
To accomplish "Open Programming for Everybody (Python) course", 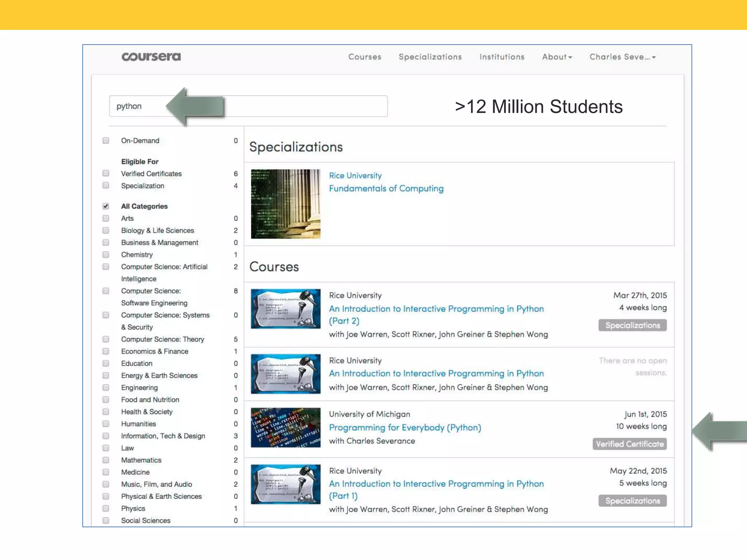I will [x=405, y=427].
